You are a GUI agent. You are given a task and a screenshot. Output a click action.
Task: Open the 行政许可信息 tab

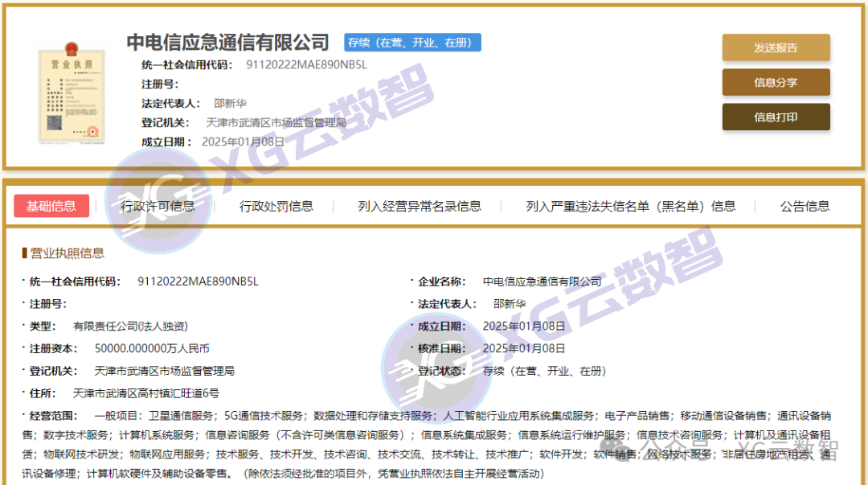155,206
